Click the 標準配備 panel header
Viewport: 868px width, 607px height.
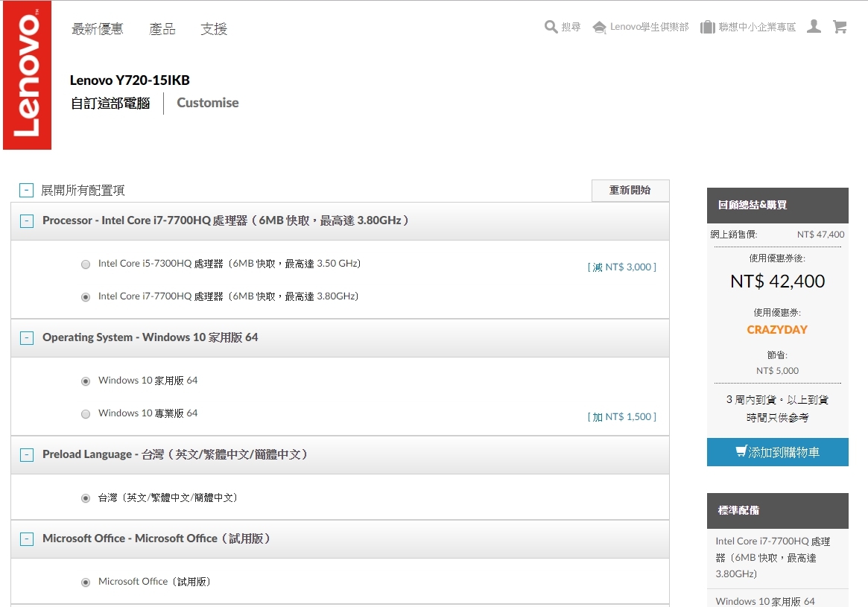tap(777, 511)
